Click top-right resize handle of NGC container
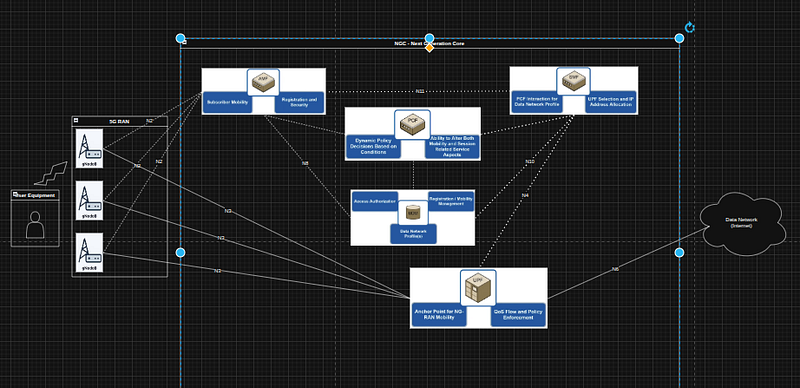Image resolution: width=800 pixels, height=388 pixels. click(x=679, y=38)
